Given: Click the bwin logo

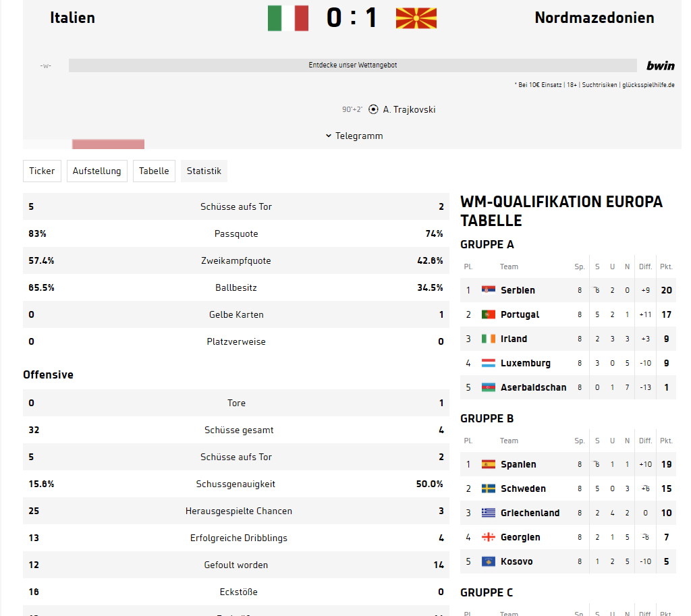Looking at the screenshot, I should click(x=660, y=65).
